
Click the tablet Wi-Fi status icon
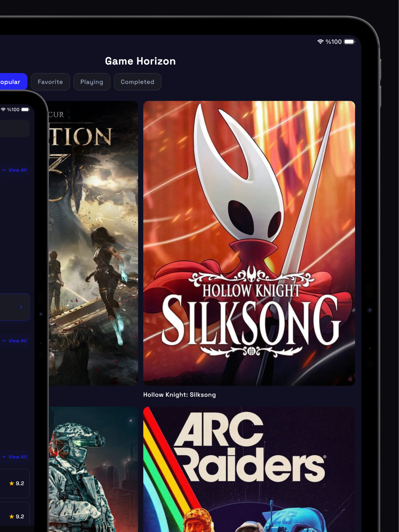click(320, 42)
